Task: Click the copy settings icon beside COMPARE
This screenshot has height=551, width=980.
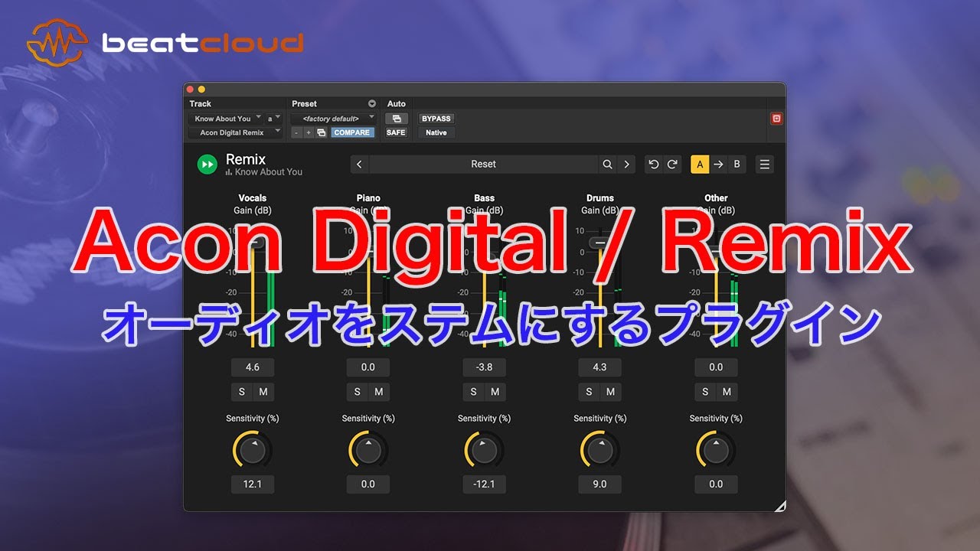Action: [322, 132]
